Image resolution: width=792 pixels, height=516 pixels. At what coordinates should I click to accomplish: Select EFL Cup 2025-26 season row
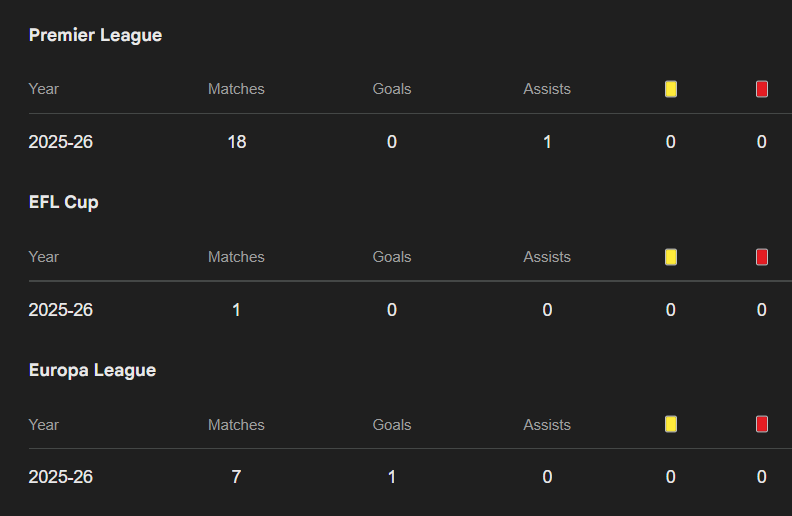tap(61, 310)
